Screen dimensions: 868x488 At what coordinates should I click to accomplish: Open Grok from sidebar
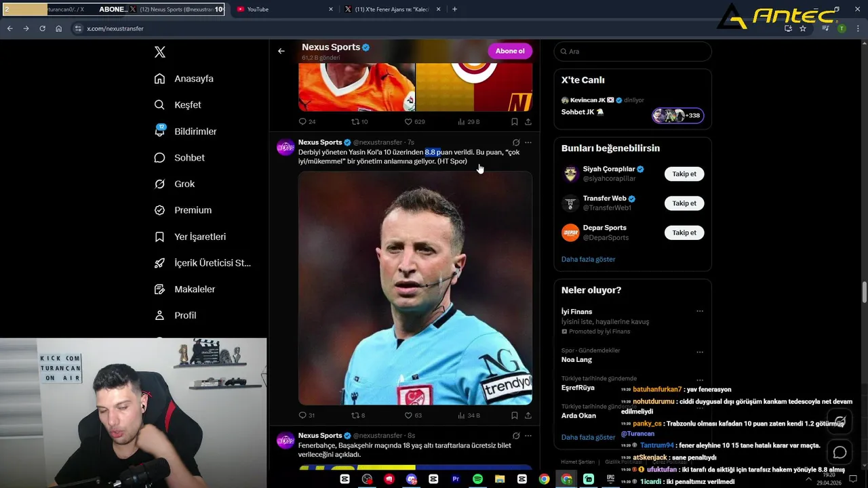(174, 184)
